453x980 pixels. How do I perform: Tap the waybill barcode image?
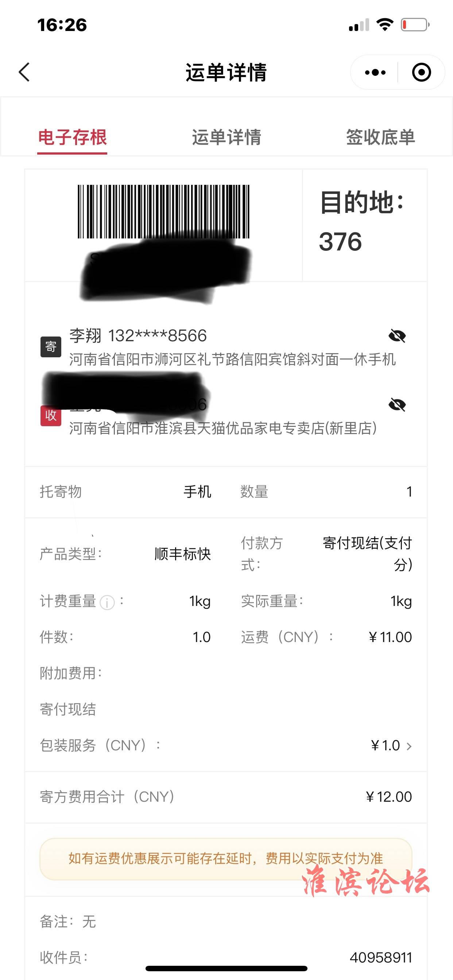click(164, 211)
